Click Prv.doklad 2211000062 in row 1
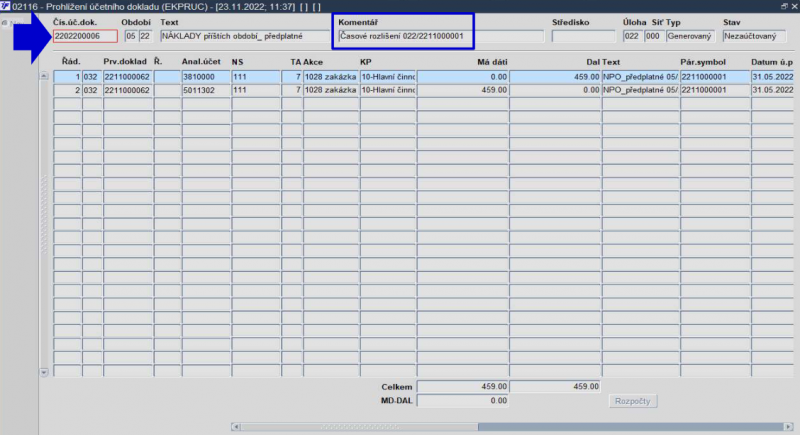This screenshot has height=435, width=800. coord(128,77)
